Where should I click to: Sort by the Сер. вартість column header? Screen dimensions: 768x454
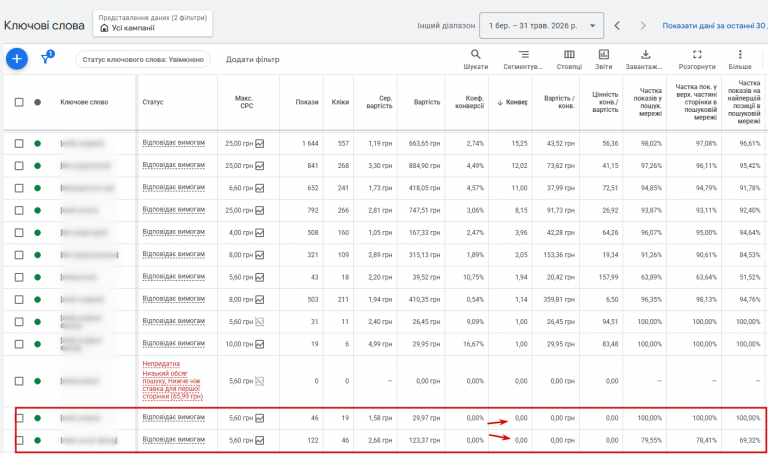pos(380,102)
